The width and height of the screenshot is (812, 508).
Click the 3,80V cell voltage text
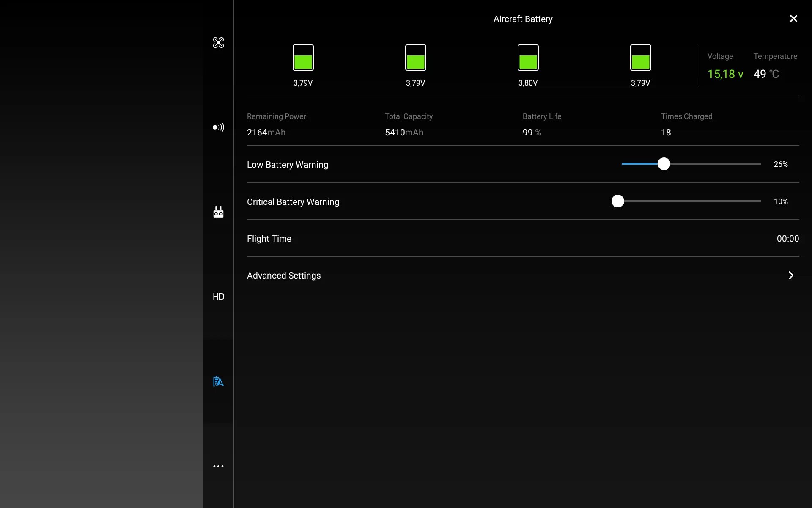pyautogui.click(x=528, y=83)
